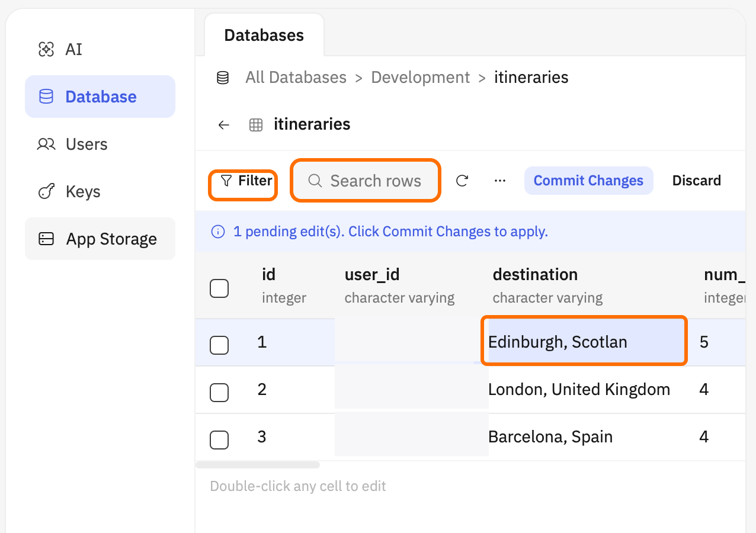Click Commit Changes to apply edits
Screen dimensions: 756x533
tap(588, 181)
